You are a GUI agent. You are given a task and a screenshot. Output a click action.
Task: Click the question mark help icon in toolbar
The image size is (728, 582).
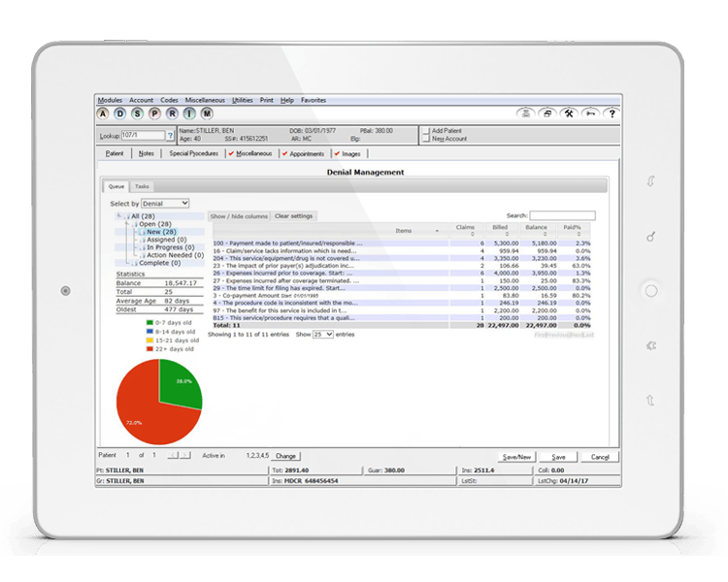[611, 113]
